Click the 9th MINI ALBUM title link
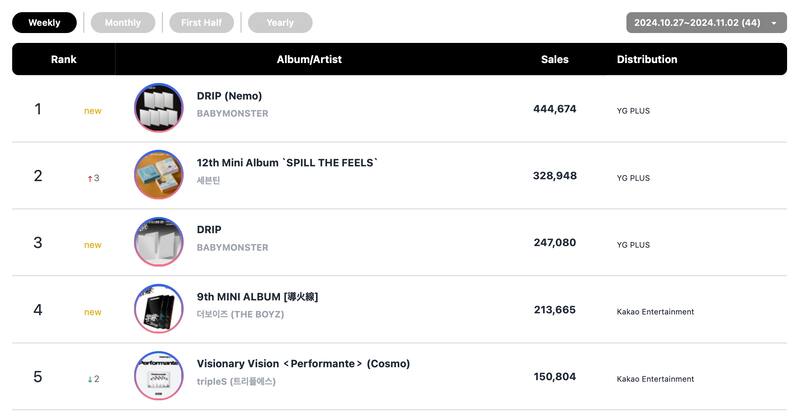 click(257, 297)
